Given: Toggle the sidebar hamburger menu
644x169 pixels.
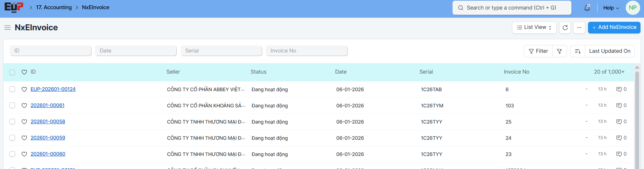Looking at the screenshot, I should (7, 27).
